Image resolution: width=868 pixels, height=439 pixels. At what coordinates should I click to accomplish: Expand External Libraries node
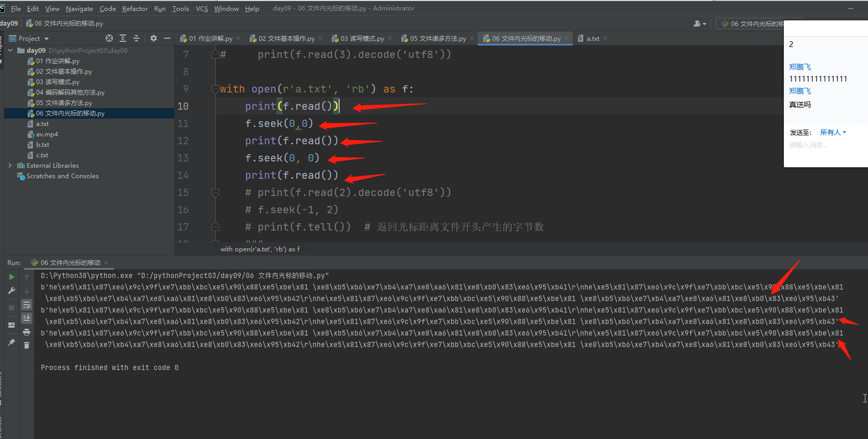10,166
